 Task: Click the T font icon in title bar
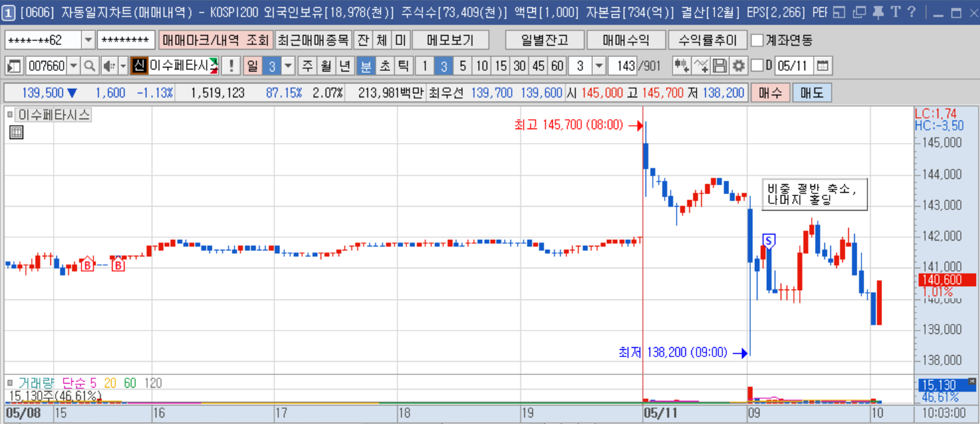tap(895, 11)
